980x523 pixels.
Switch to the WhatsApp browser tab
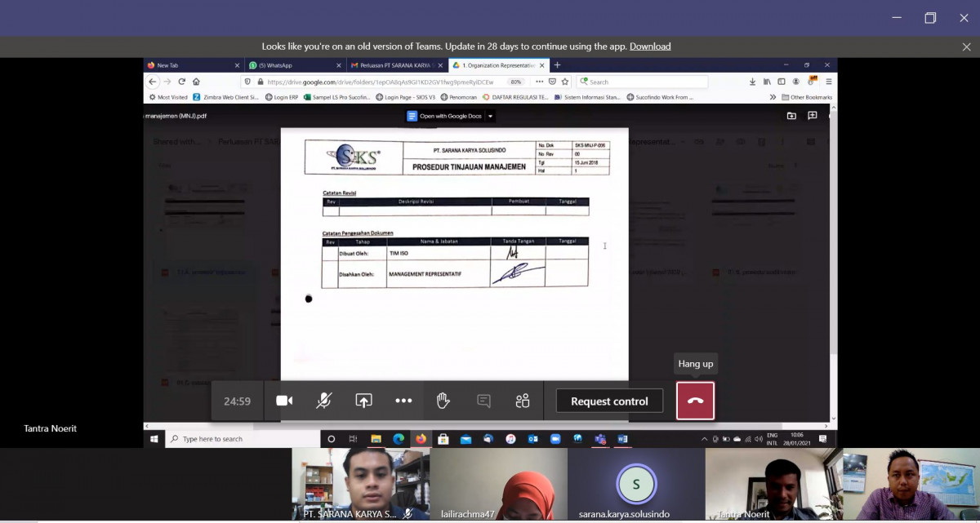(295, 65)
